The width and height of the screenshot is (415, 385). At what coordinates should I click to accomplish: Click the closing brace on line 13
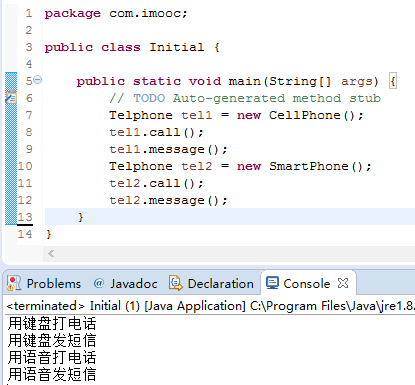(x=80, y=217)
